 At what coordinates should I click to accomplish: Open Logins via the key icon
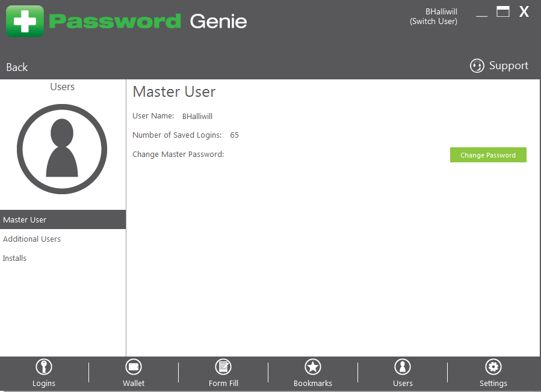(x=44, y=367)
